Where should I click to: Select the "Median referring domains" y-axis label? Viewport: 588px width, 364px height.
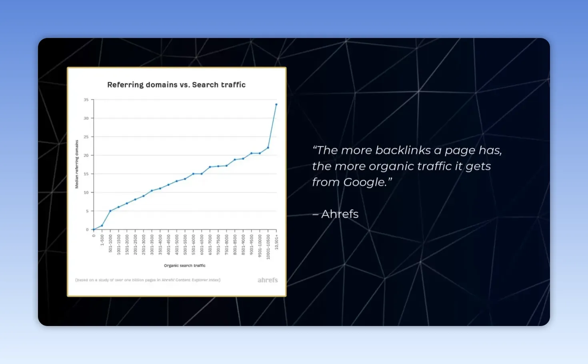coord(77,164)
